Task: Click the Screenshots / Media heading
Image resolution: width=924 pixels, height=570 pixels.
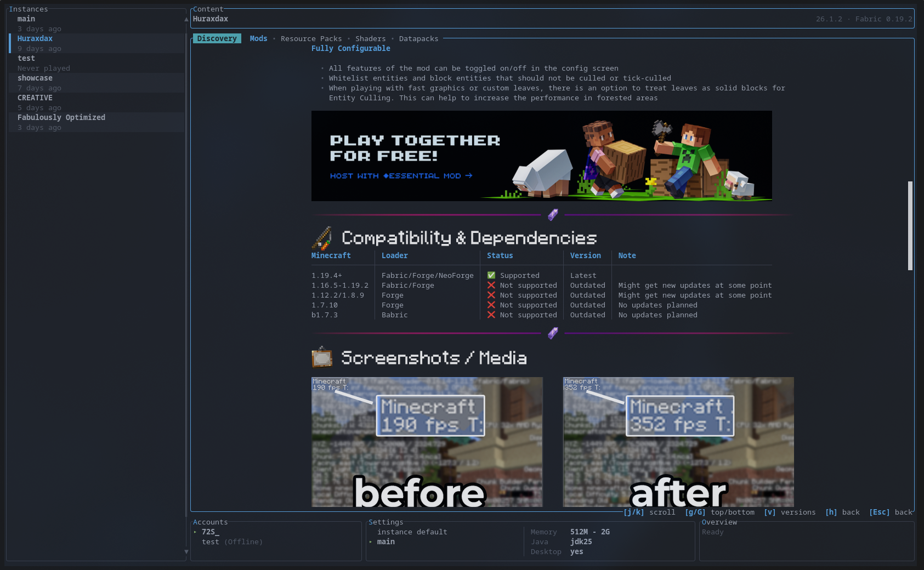Action: click(x=434, y=357)
